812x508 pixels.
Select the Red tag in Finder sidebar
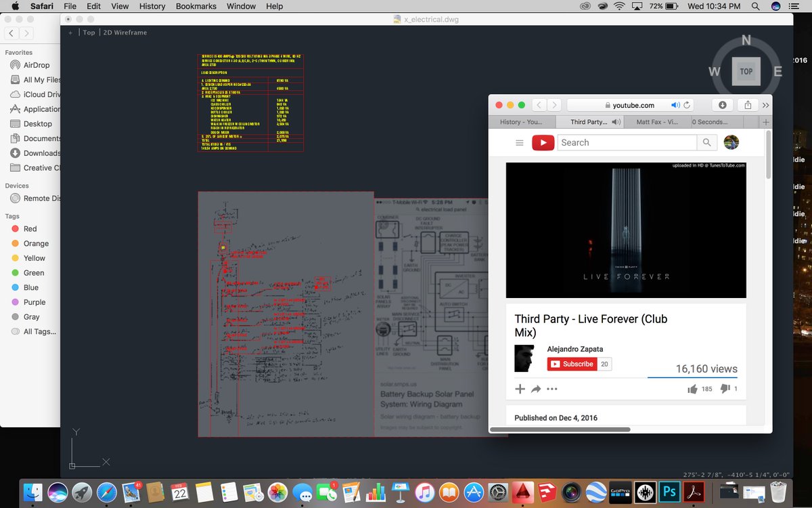coord(30,229)
